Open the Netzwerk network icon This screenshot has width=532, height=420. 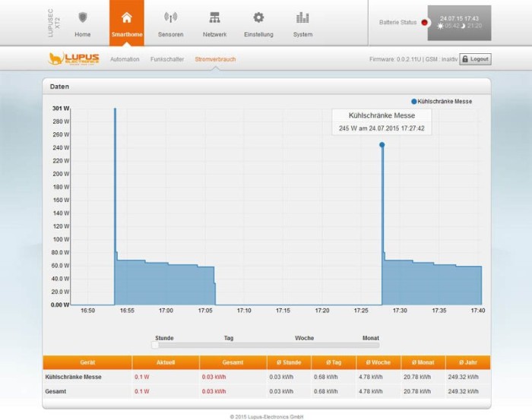[214, 17]
